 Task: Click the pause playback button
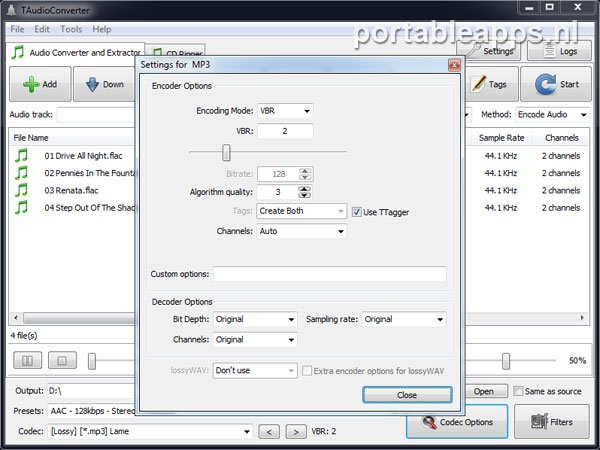pyautogui.click(x=26, y=360)
